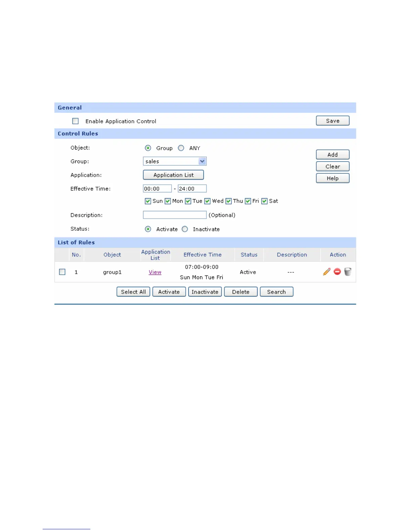This screenshot has height=532, width=411.
Task: View the application list for group1
Action: pyautogui.click(x=155, y=272)
